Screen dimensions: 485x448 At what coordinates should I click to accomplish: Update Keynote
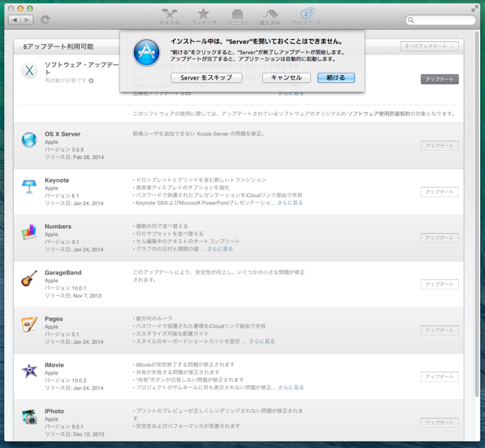440,192
